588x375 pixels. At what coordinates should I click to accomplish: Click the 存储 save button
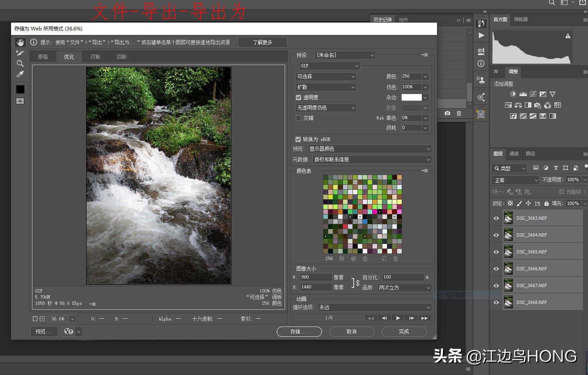pos(299,331)
